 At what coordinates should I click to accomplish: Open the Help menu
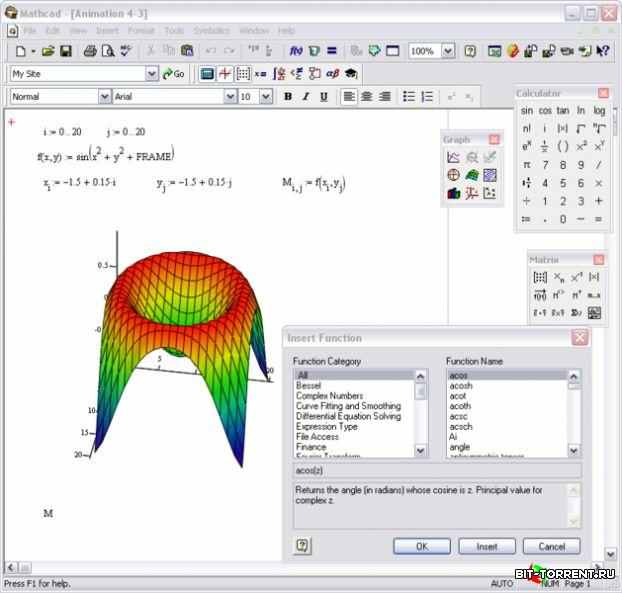(x=286, y=31)
